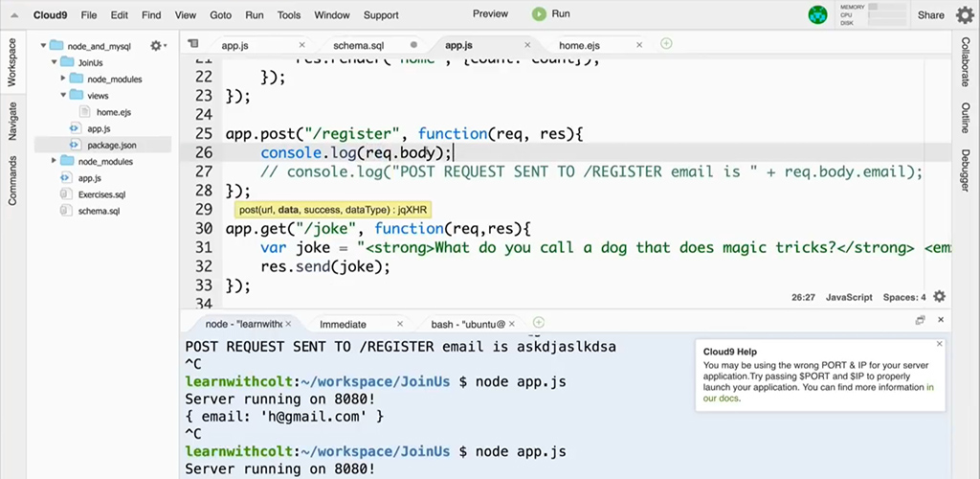
Task: Open preferences with top-right gear icon
Action: tap(965, 14)
